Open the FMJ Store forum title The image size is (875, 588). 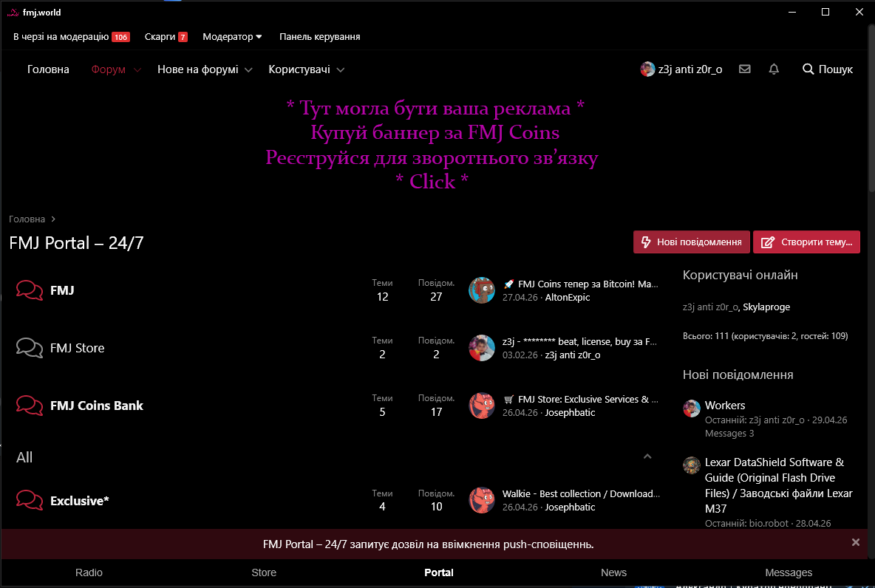click(x=77, y=348)
